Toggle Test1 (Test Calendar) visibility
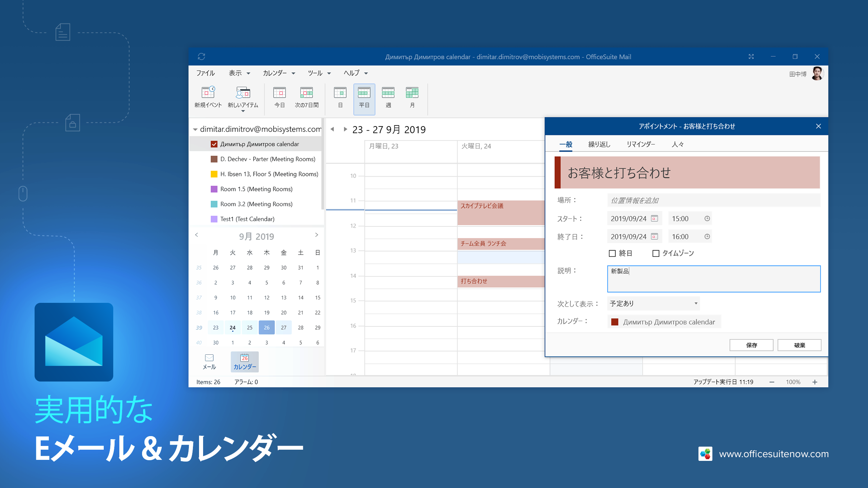Screen dimensions: 868x488 click(214, 219)
